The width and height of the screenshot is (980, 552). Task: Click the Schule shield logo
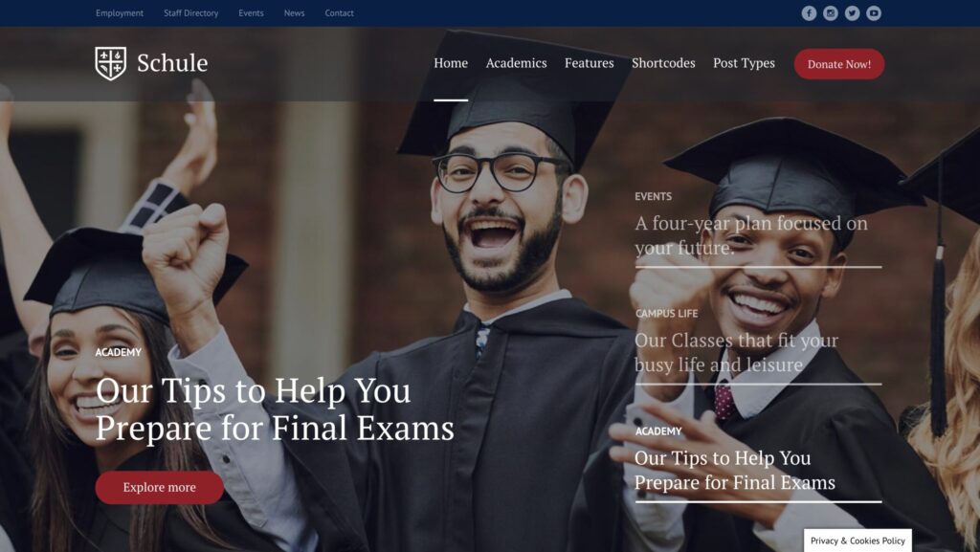tap(111, 63)
